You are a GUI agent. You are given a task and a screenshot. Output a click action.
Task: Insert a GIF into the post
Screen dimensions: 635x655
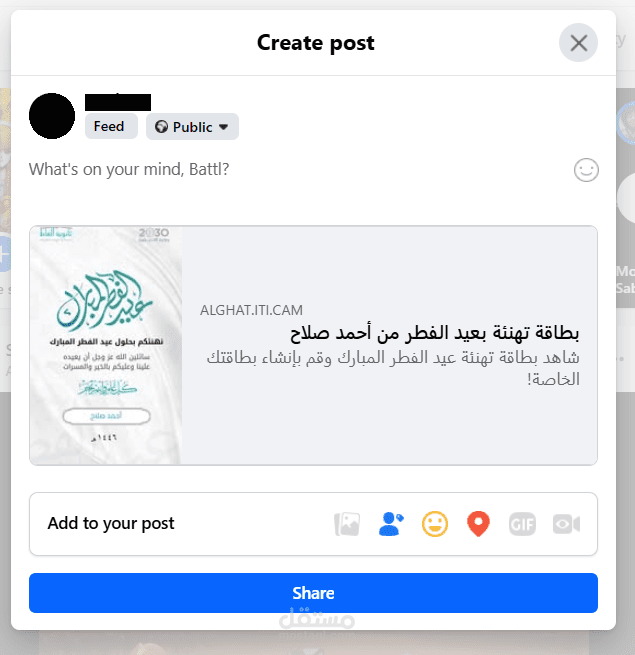522,524
